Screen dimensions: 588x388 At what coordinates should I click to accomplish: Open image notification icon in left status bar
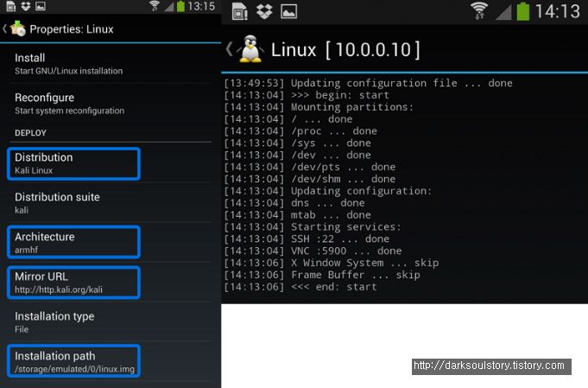40,6
